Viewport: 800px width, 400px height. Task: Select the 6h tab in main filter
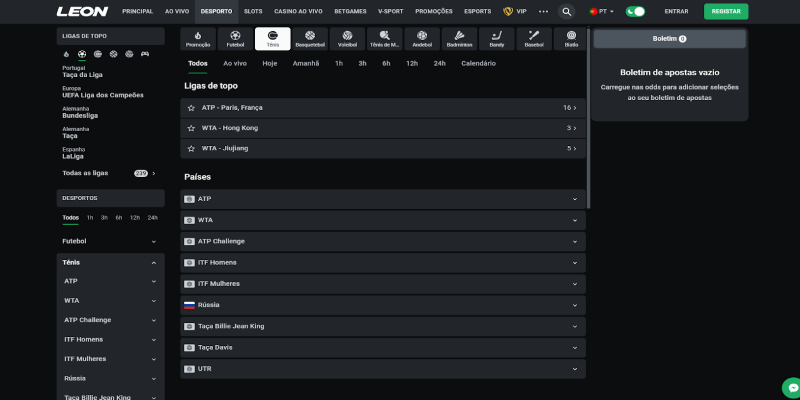(x=386, y=64)
